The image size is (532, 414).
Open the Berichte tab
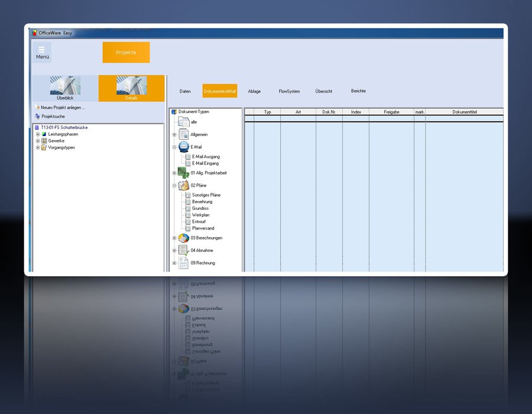click(358, 91)
